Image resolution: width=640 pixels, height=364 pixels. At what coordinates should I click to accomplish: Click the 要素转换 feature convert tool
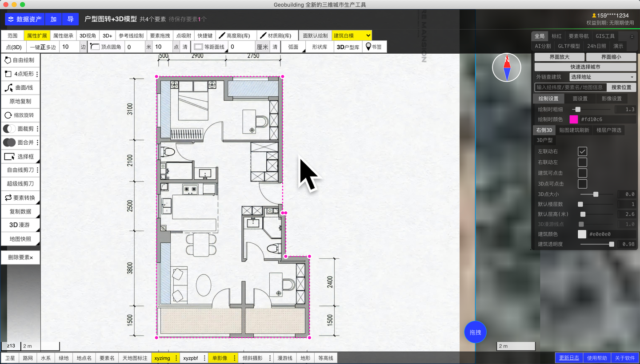pos(20,198)
